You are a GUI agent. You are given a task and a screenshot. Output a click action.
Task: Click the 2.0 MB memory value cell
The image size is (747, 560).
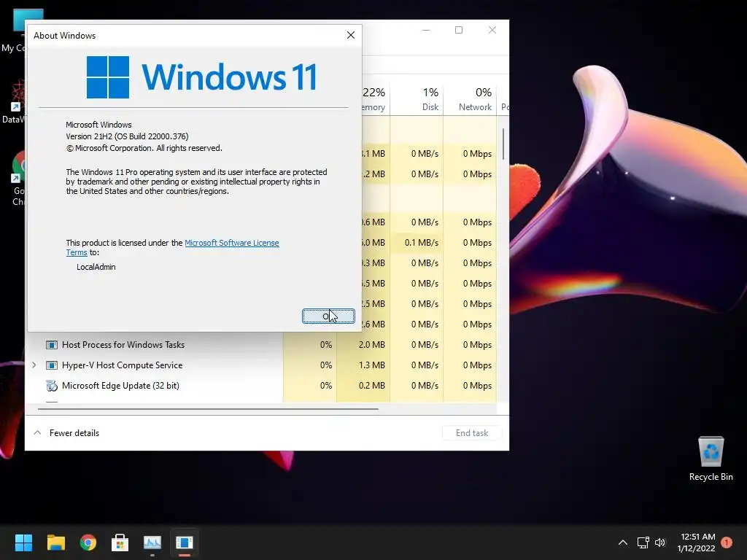point(363,345)
